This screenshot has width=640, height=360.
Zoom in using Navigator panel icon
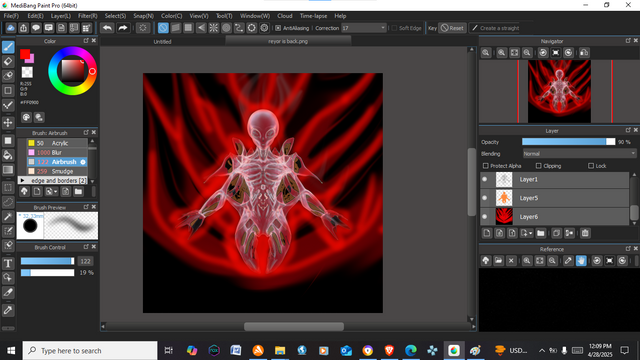[502, 53]
